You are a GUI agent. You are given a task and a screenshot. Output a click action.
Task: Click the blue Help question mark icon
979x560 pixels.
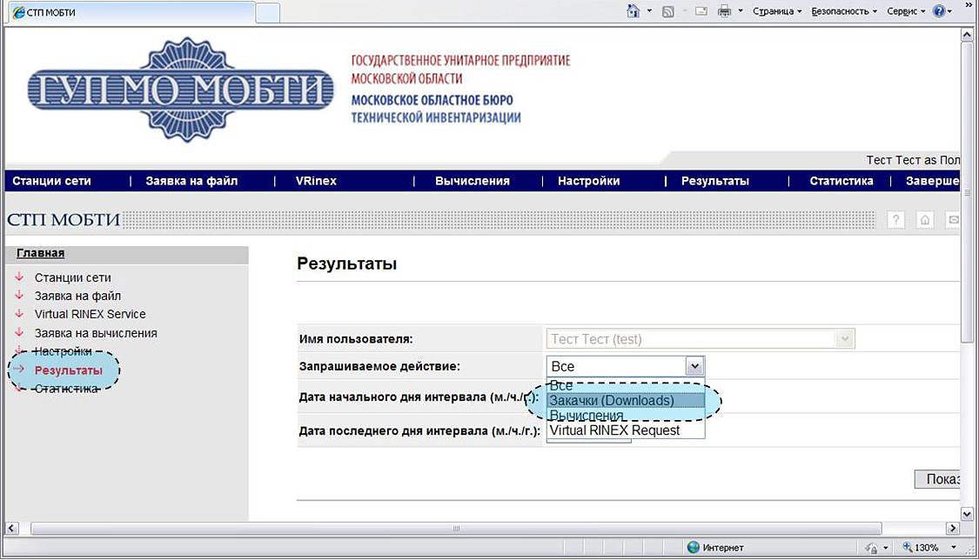point(938,11)
